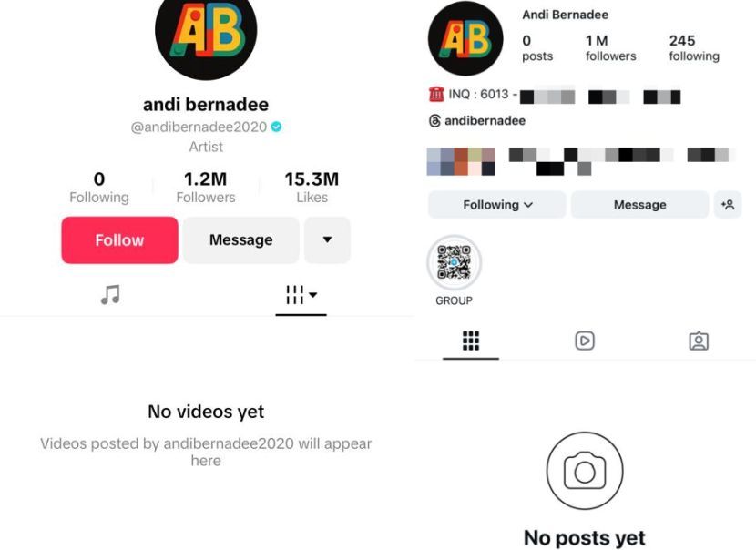Select the Instagram posts grid tab

471,341
